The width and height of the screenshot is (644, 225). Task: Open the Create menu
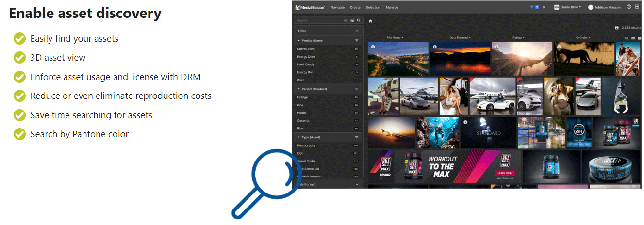[355, 7]
